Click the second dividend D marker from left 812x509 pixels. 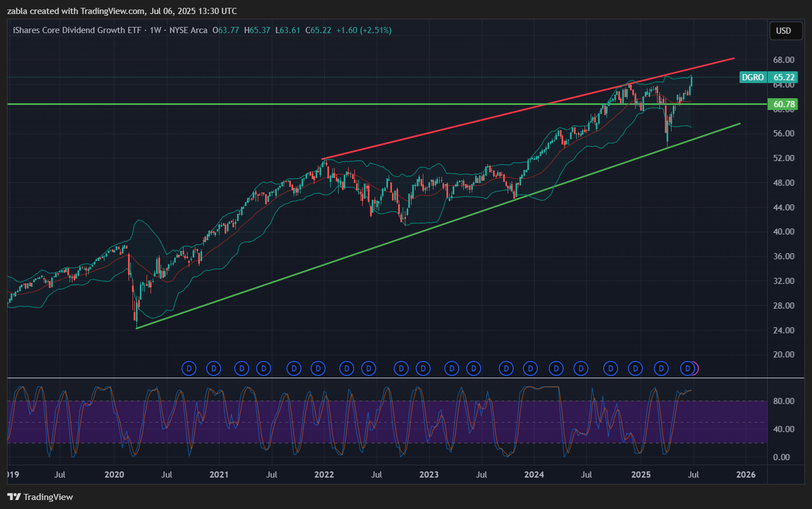click(213, 369)
